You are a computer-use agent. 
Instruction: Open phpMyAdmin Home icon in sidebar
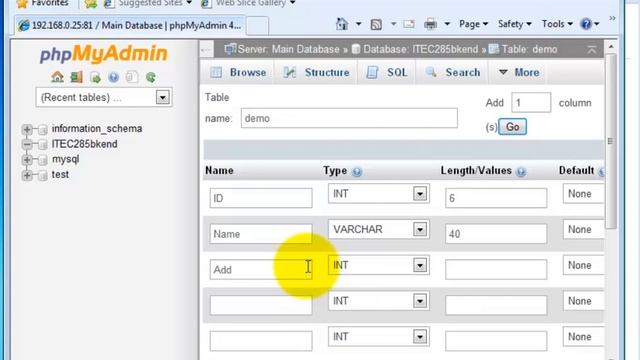(57, 77)
